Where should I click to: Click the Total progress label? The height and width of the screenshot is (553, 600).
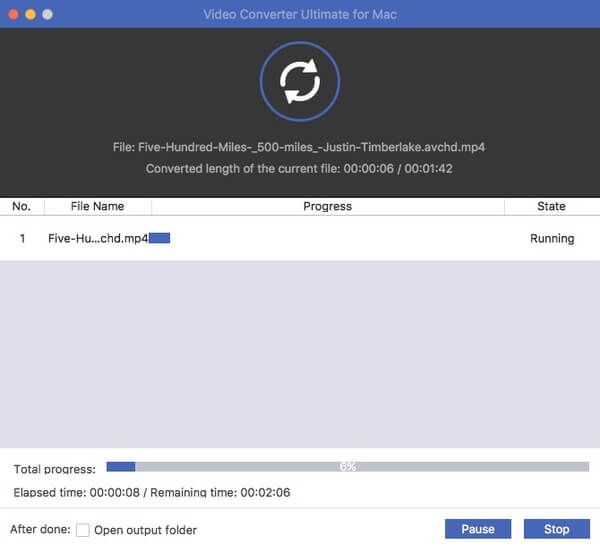[55, 469]
